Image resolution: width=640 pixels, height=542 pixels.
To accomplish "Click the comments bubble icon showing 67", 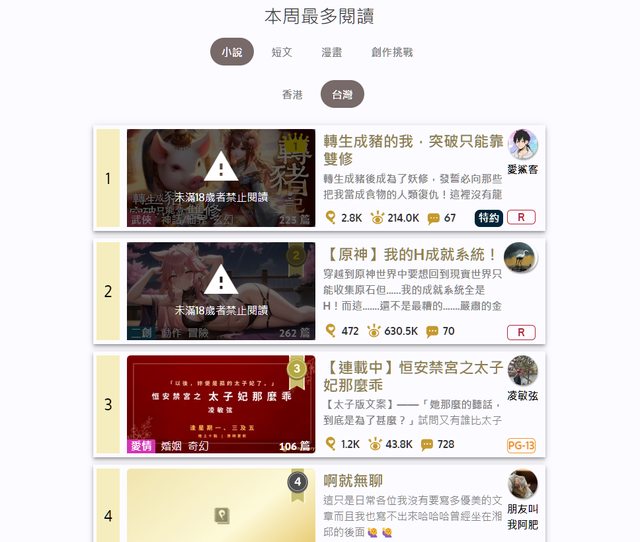I will (433, 218).
